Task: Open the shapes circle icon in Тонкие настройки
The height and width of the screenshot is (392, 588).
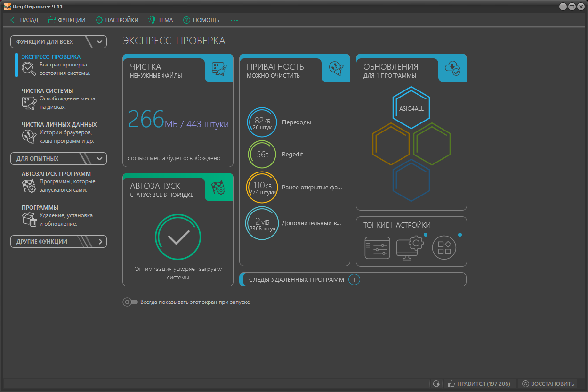Action: 444,248
